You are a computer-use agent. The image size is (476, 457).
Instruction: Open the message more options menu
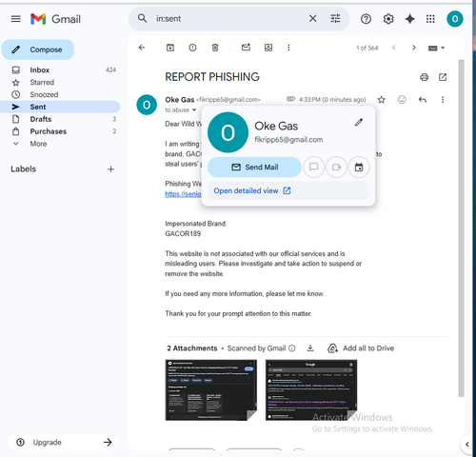coord(443,100)
